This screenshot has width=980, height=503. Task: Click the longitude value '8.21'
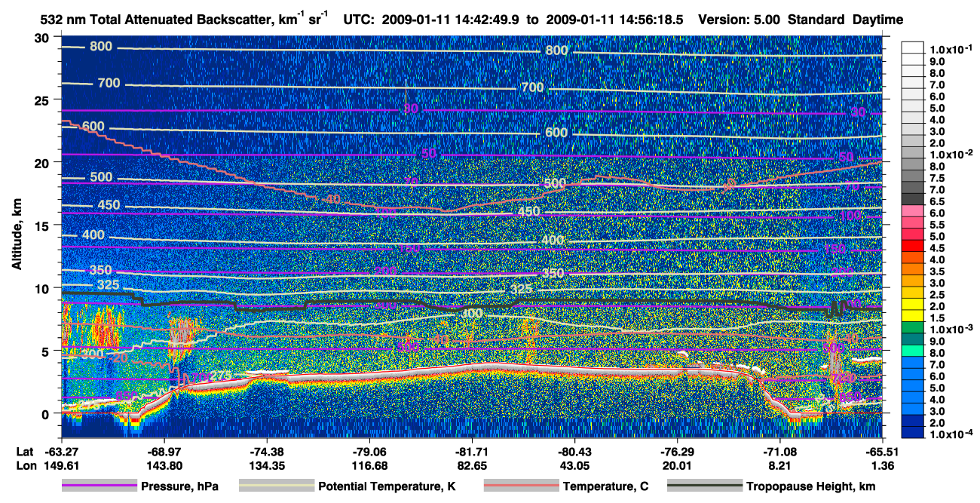point(779,465)
